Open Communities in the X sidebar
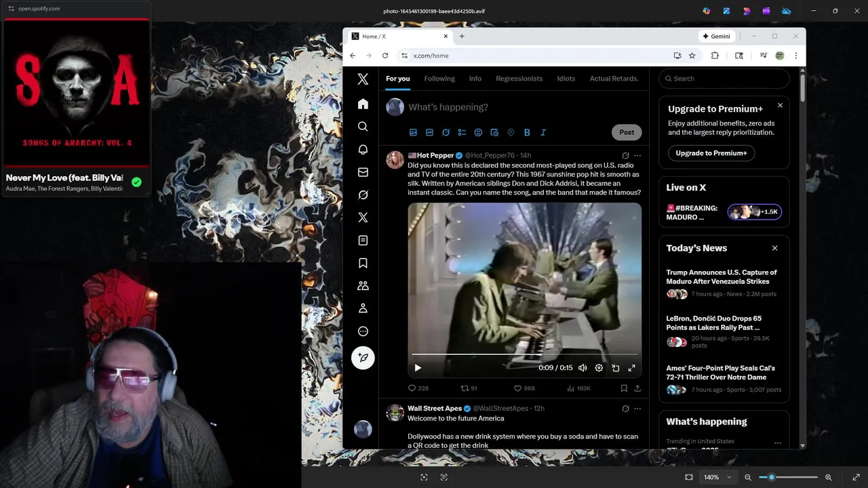The width and height of the screenshot is (868, 488). tap(363, 286)
